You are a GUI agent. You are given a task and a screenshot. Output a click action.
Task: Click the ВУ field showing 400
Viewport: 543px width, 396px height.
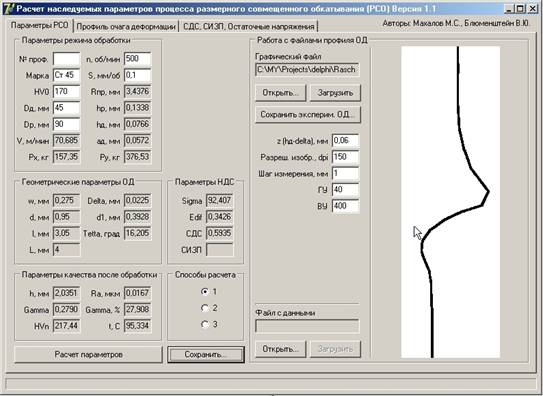pos(345,206)
